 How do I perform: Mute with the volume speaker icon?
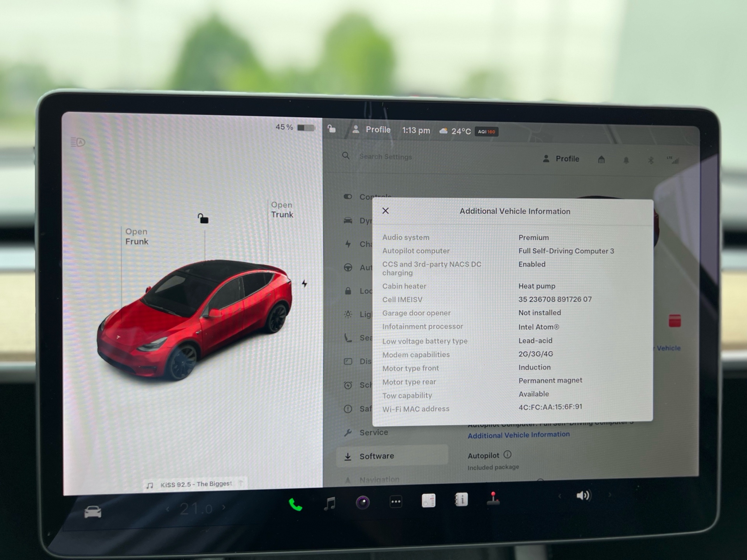coord(583,495)
